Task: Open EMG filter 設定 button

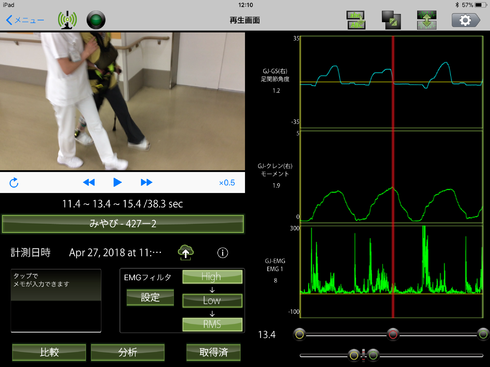Action: pos(150,297)
